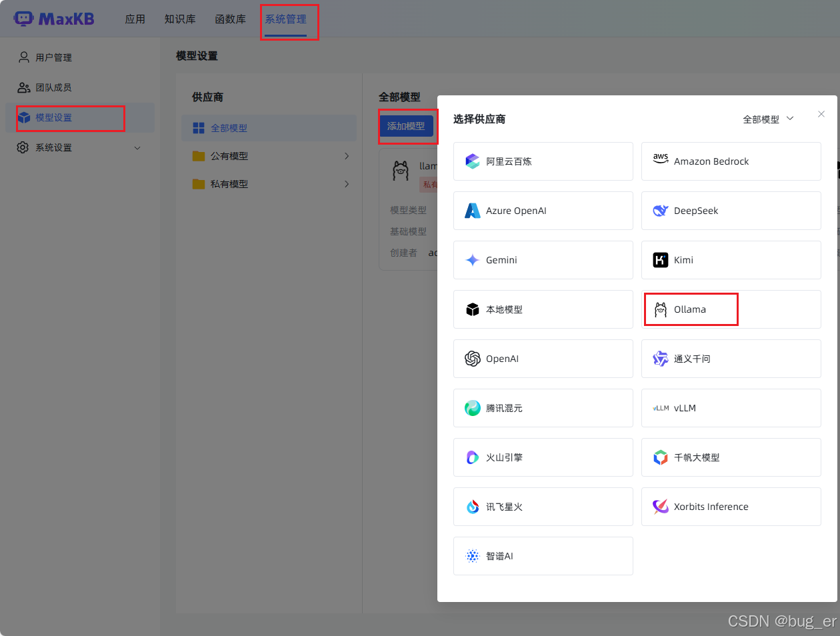Choose the 阿里云百炼 provider text

(509, 161)
